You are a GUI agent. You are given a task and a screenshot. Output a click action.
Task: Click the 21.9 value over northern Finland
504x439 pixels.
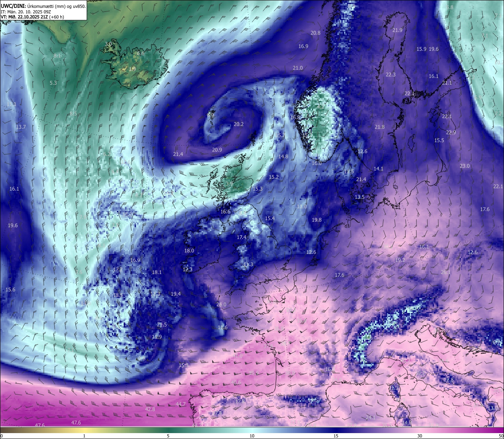pos(398,30)
